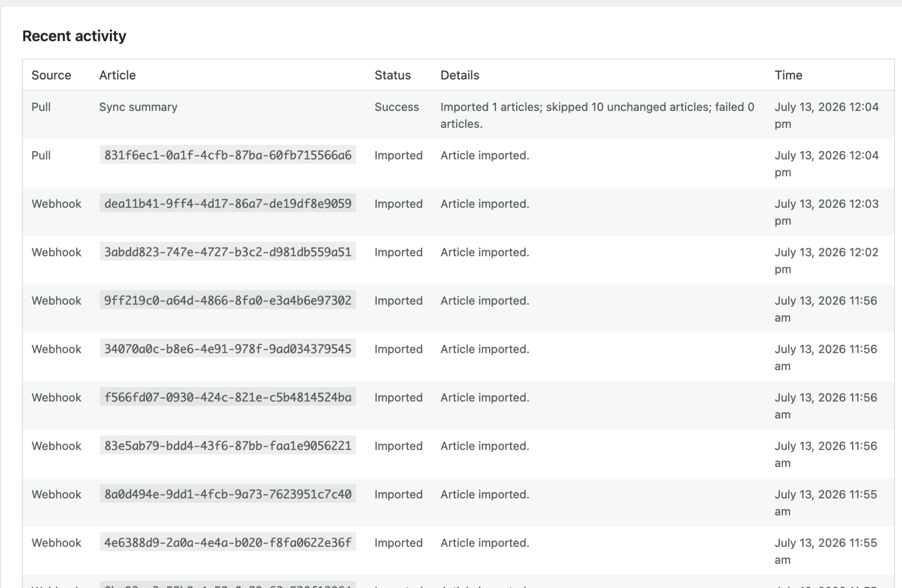
Task: Click the 11:56 am time in the 83e5ab79 row
Action: (x=826, y=455)
